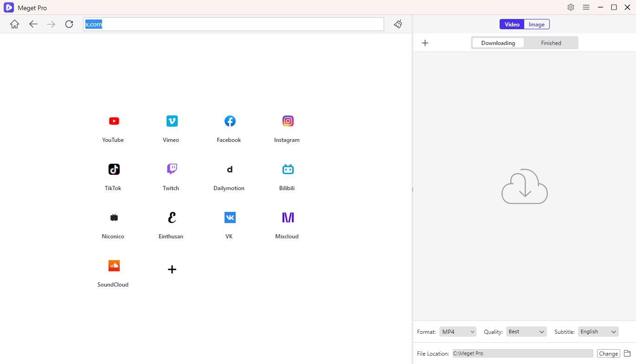
Task: Open the Vimeo shortcut icon
Action: (x=172, y=121)
